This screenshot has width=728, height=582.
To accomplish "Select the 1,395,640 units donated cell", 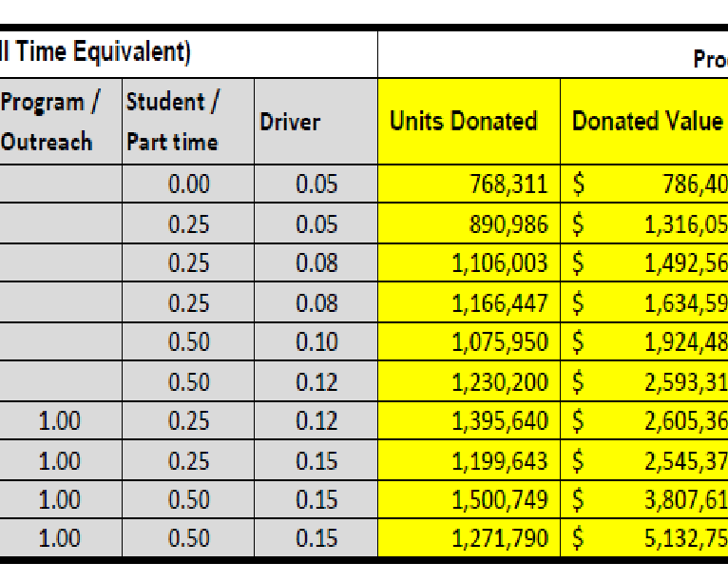I will [469, 420].
